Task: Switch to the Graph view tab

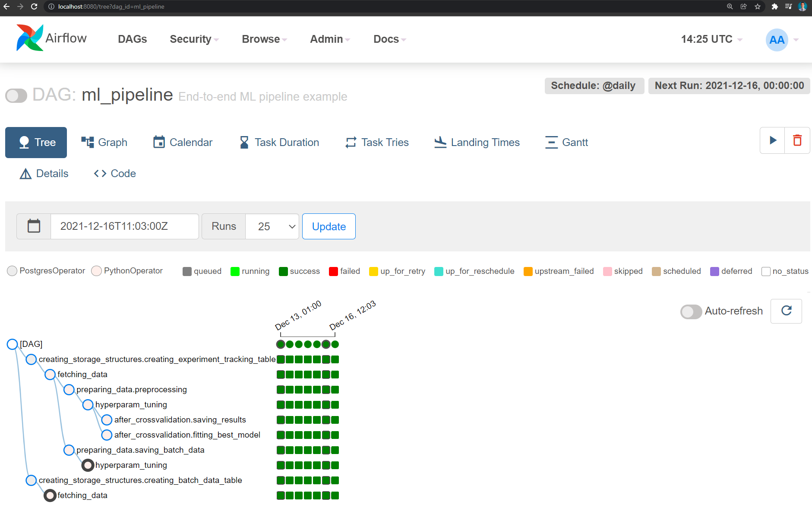Action: pyautogui.click(x=104, y=143)
